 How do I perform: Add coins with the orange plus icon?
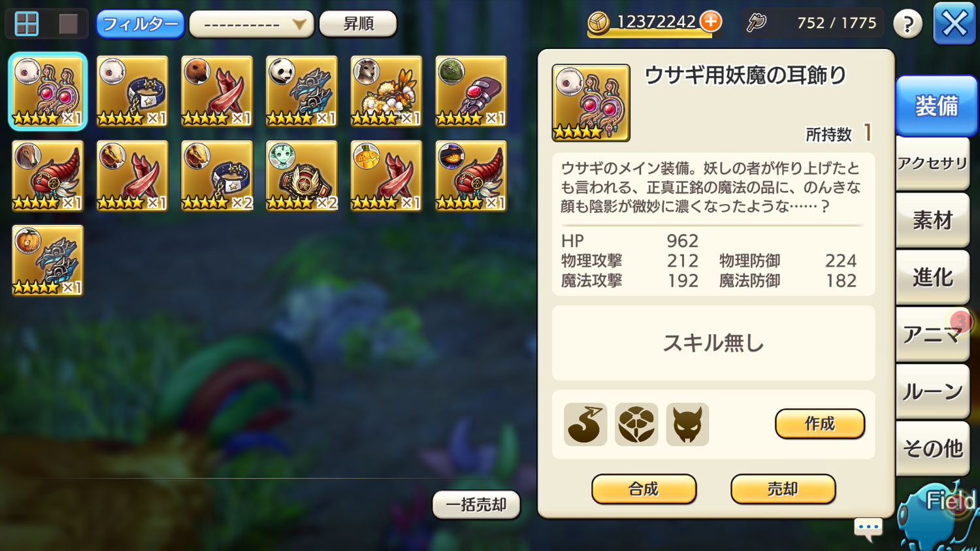coord(711,22)
